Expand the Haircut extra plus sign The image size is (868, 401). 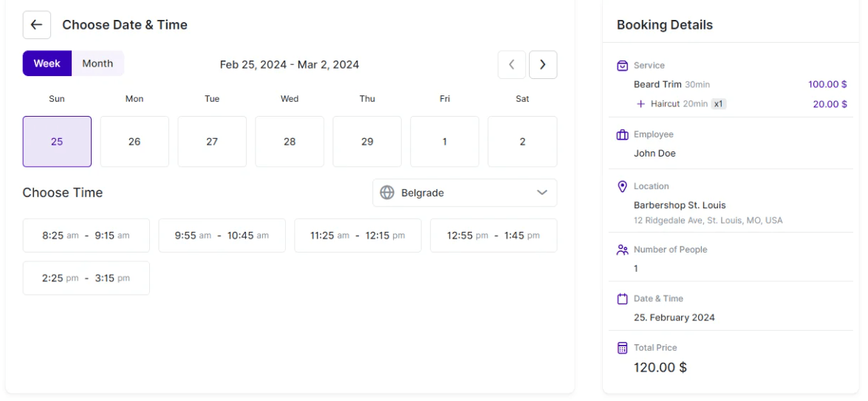pos(640,104)
